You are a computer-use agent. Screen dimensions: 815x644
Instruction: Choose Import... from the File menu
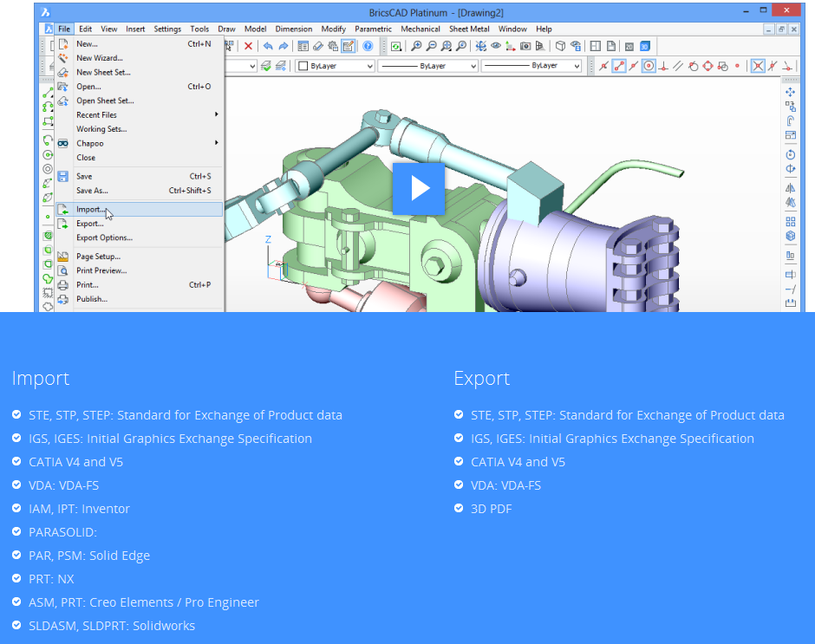(140, 210)
